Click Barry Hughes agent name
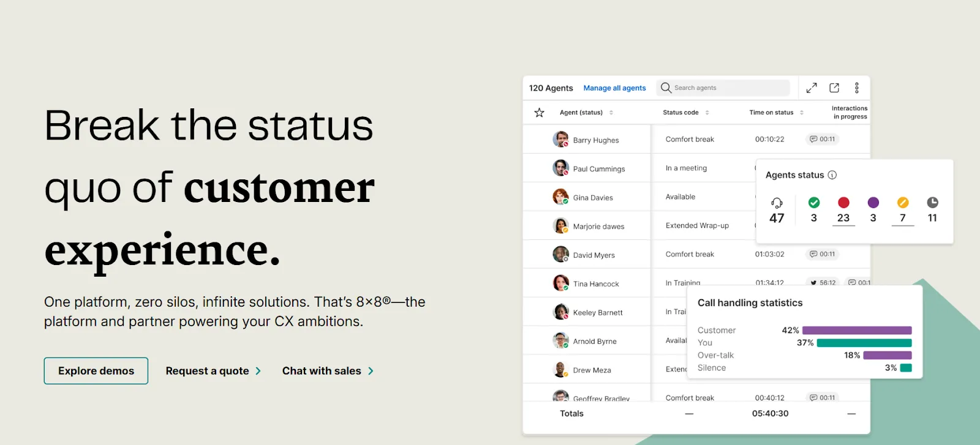980x445 pixels. click(x=596, y=140)
